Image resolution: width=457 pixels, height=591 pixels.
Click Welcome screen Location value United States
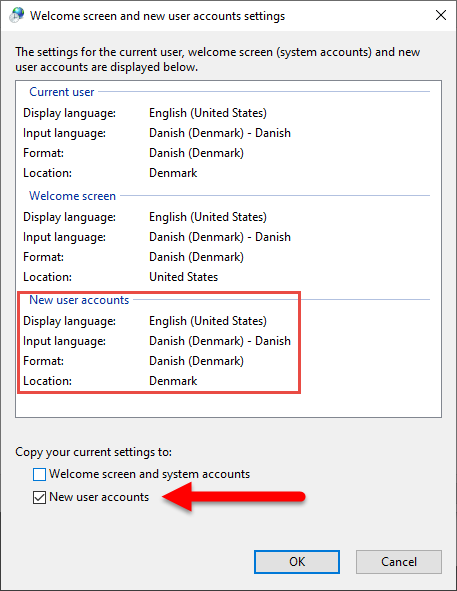tap(184, 277)
